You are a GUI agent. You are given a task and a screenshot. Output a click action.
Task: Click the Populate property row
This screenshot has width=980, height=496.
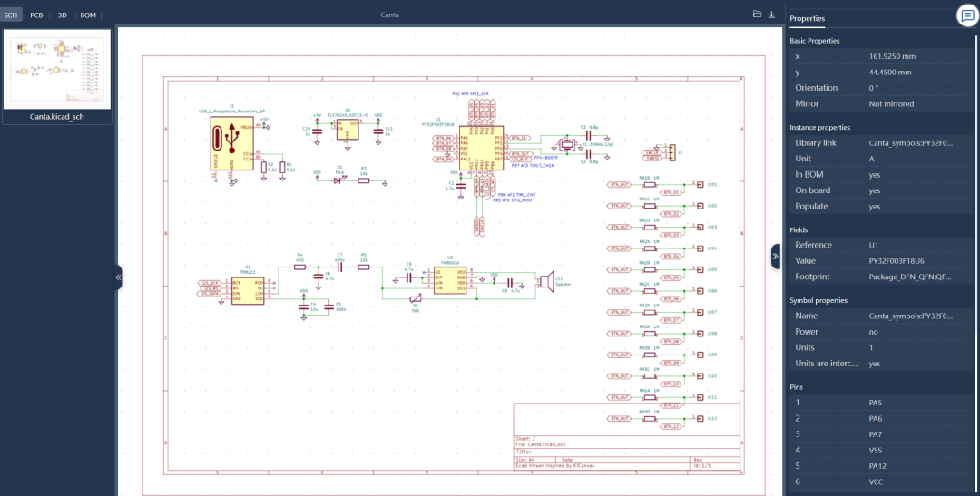(x=881, y=206)
